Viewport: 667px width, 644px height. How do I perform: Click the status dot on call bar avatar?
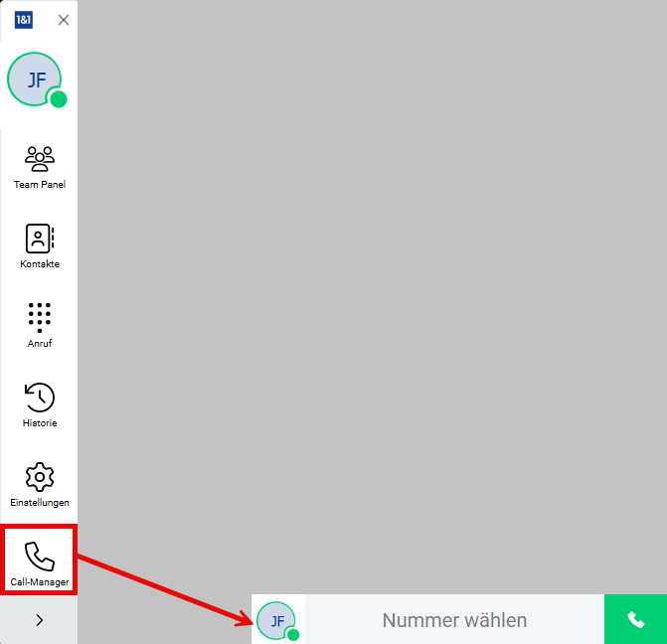(x=293, y=635)
